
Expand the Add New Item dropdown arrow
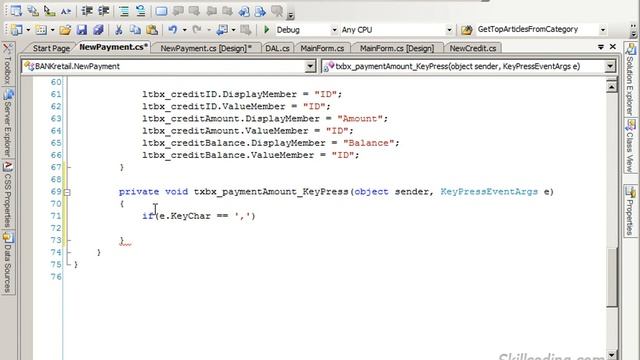(x=52, y=30)
